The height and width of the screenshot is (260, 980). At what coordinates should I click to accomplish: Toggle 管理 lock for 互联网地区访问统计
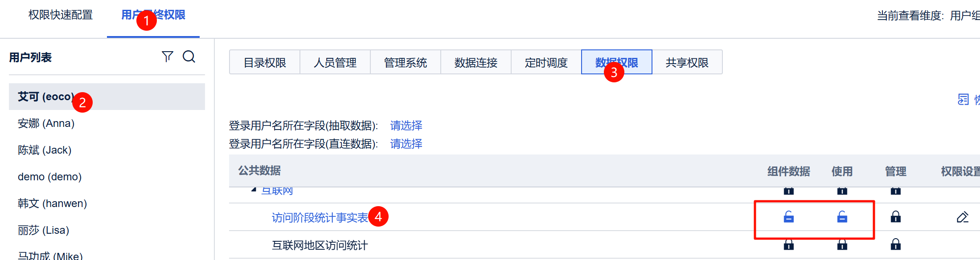pos(896,244)
